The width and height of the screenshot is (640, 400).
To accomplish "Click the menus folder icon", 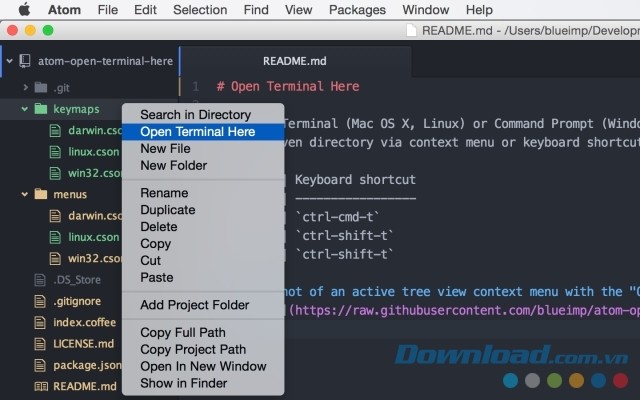I will (40, 194).
